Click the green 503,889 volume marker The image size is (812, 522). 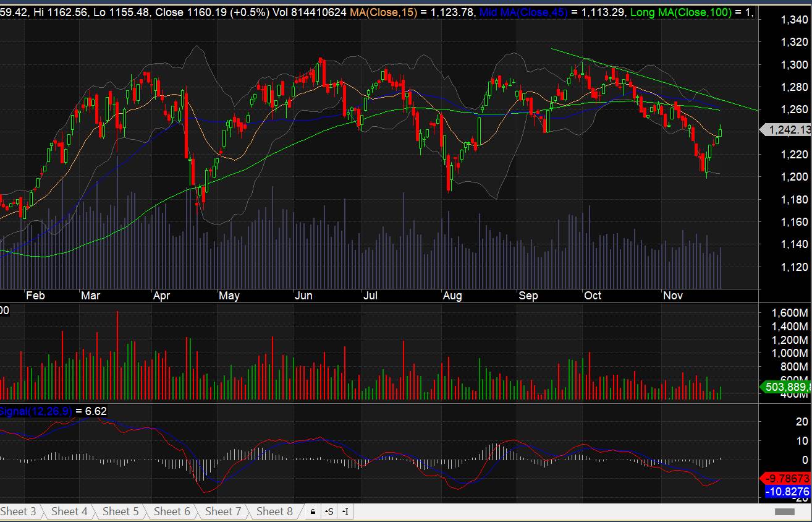click(785, 387)
